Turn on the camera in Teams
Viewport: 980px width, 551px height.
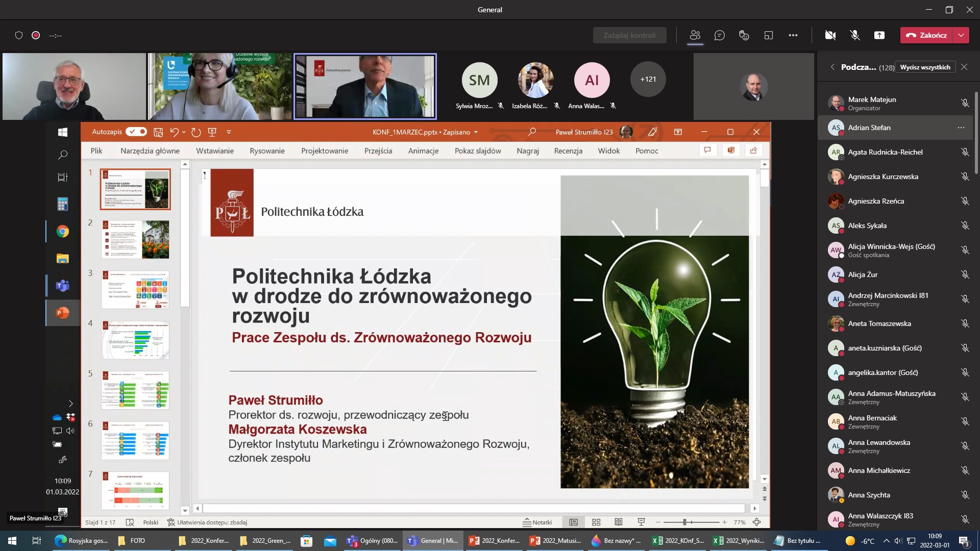831,35
